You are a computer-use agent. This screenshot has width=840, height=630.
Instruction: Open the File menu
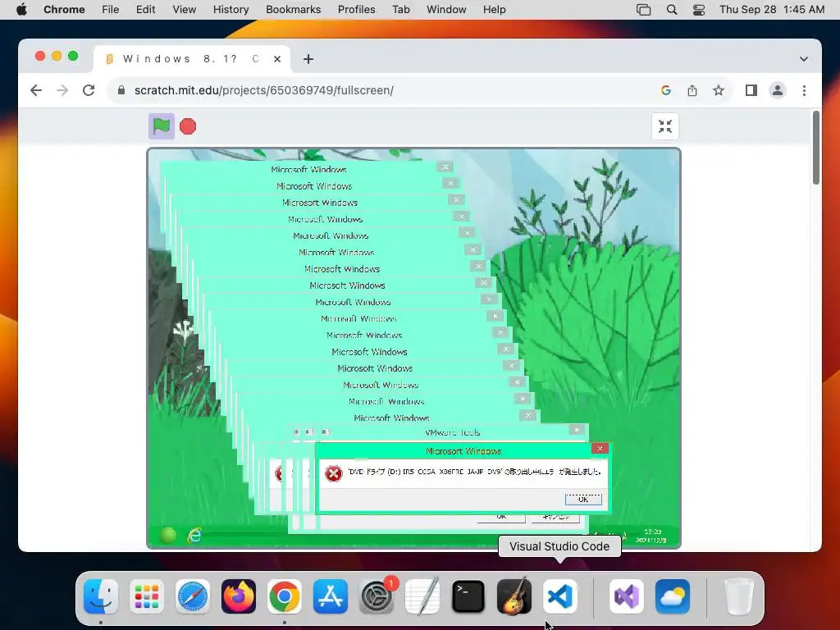tap(111, 10)
